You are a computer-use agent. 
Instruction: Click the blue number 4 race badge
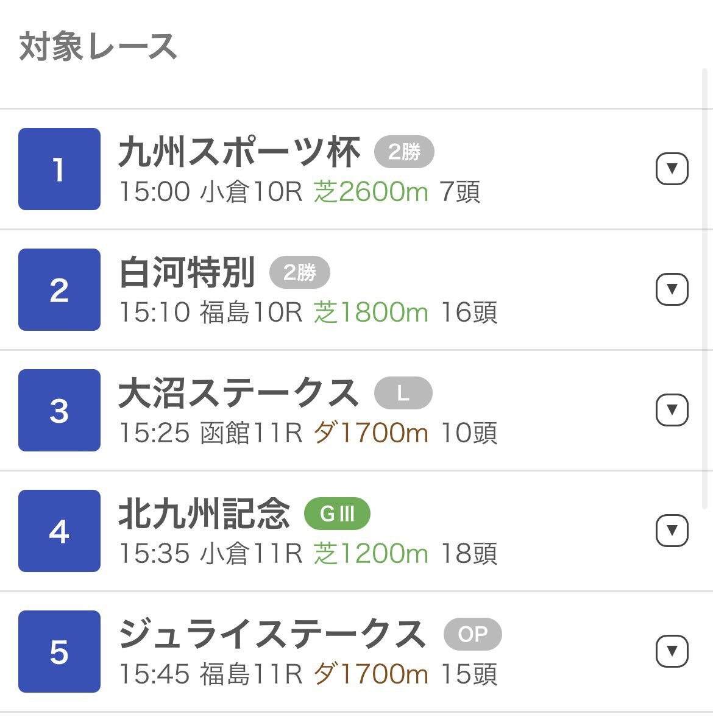[60, 531]
